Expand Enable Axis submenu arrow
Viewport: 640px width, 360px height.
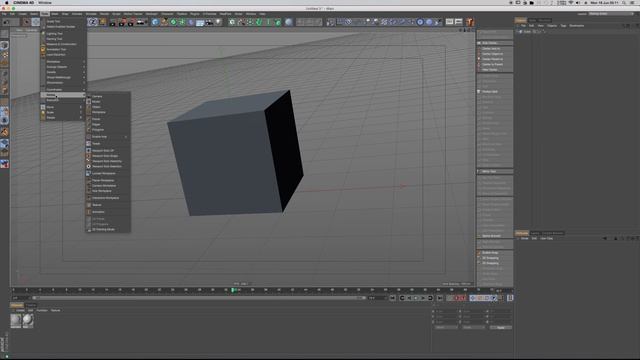tap(126, 137)
